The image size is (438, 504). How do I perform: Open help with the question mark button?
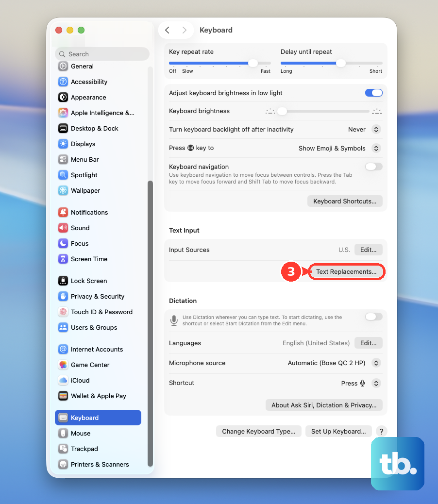[382, 431]
